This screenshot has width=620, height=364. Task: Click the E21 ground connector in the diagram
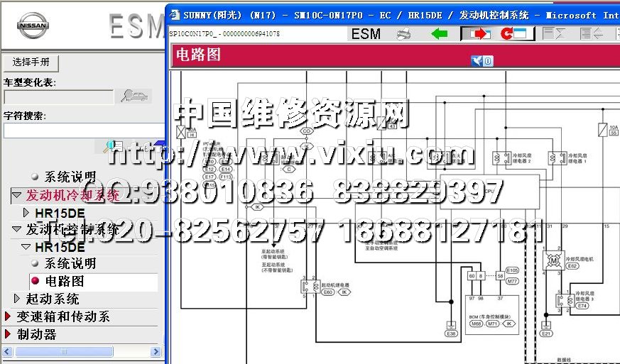(x=546, y=333)
